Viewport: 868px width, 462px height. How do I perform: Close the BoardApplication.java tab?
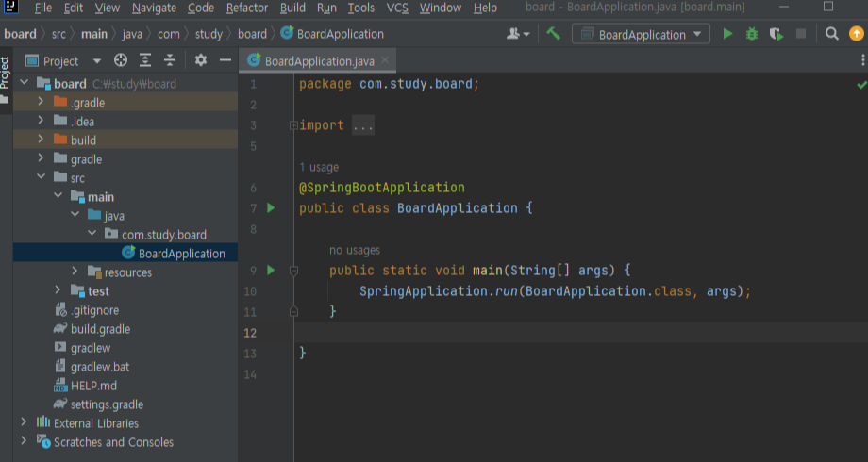385,60
